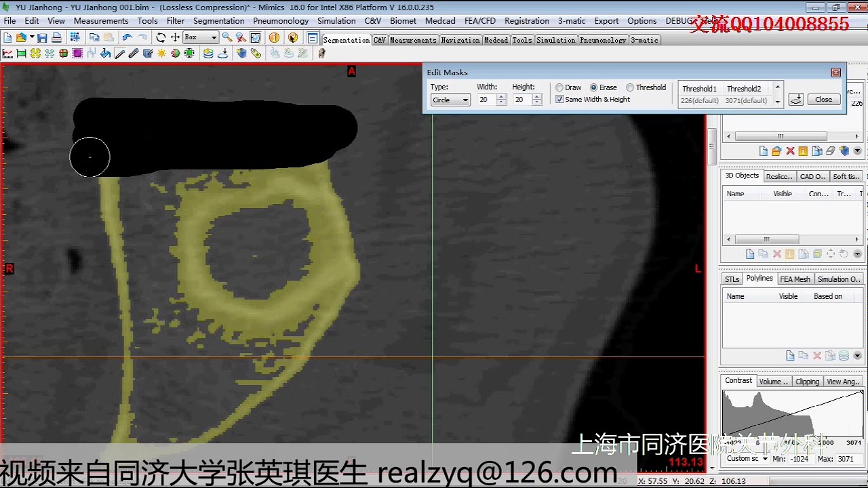Click the Unzoom magnifier icon
Viewport: 868px width, 488px height.
coord(241,37)
